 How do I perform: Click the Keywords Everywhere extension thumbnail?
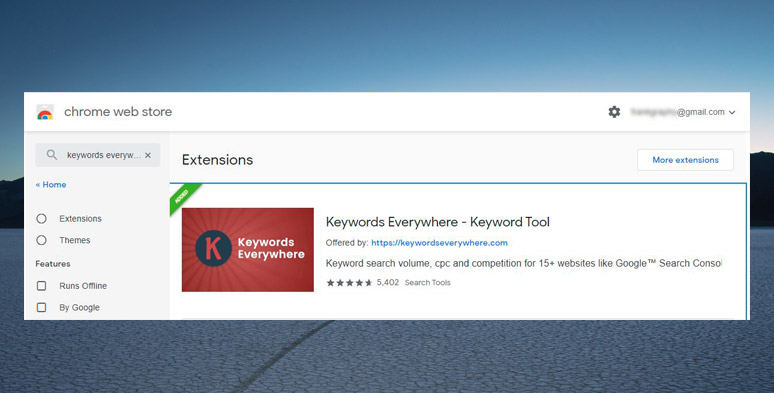(248, 250)
